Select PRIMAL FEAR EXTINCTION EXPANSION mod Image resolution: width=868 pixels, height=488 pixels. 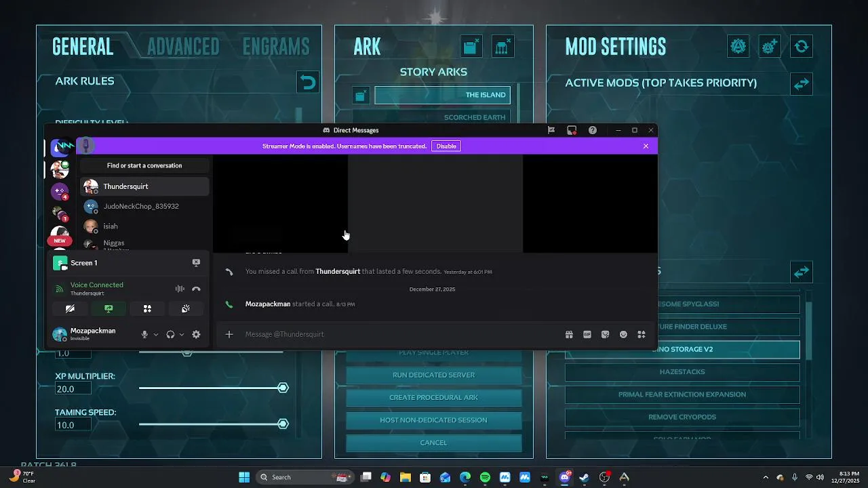682,394
